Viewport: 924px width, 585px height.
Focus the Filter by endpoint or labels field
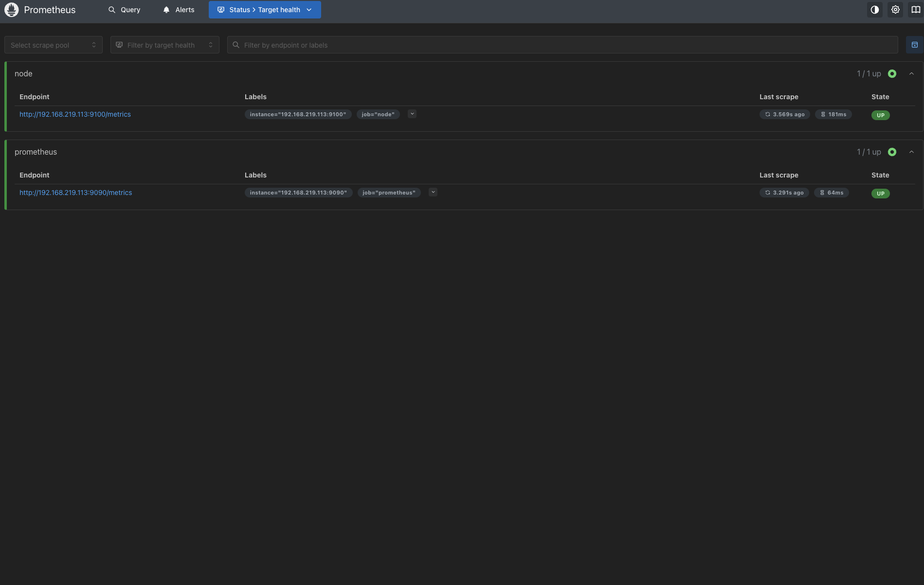pyautogui.click(x=562, y=45)
